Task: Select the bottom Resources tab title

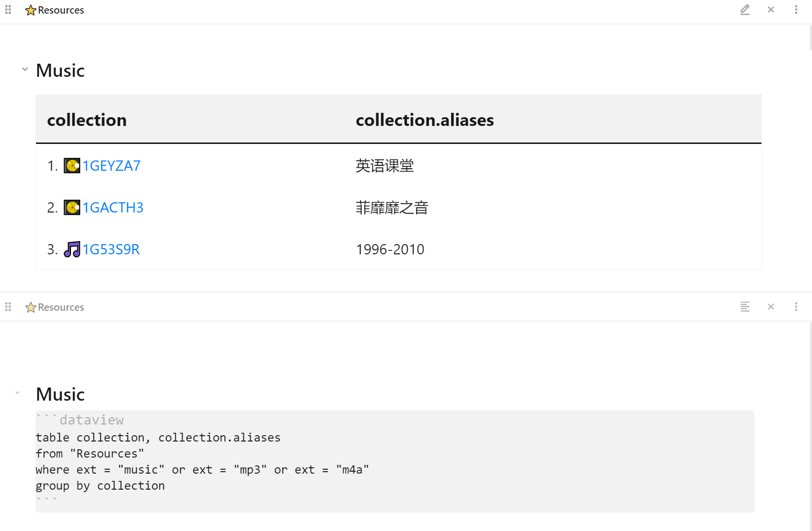Action: [61, 307]
